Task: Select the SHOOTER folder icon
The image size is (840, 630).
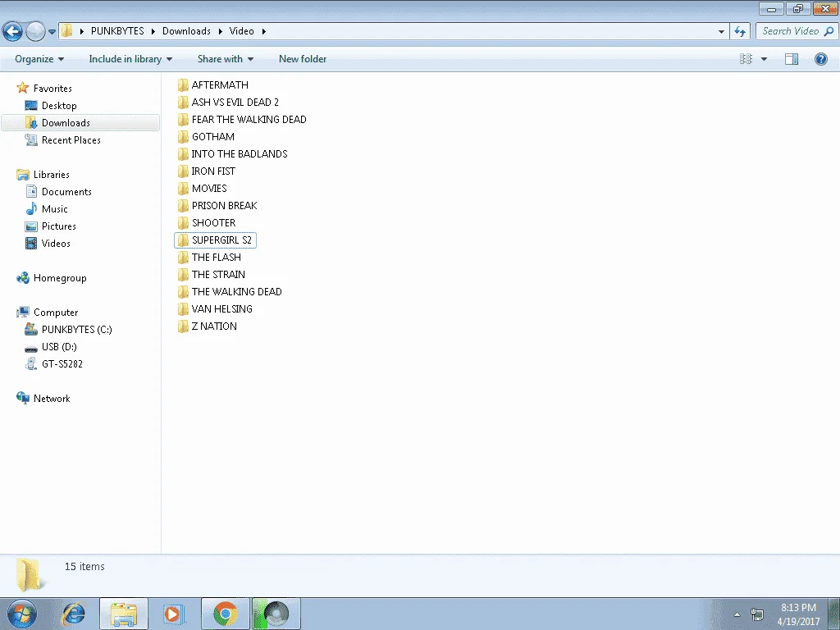Action: click(x=183, y=223)
